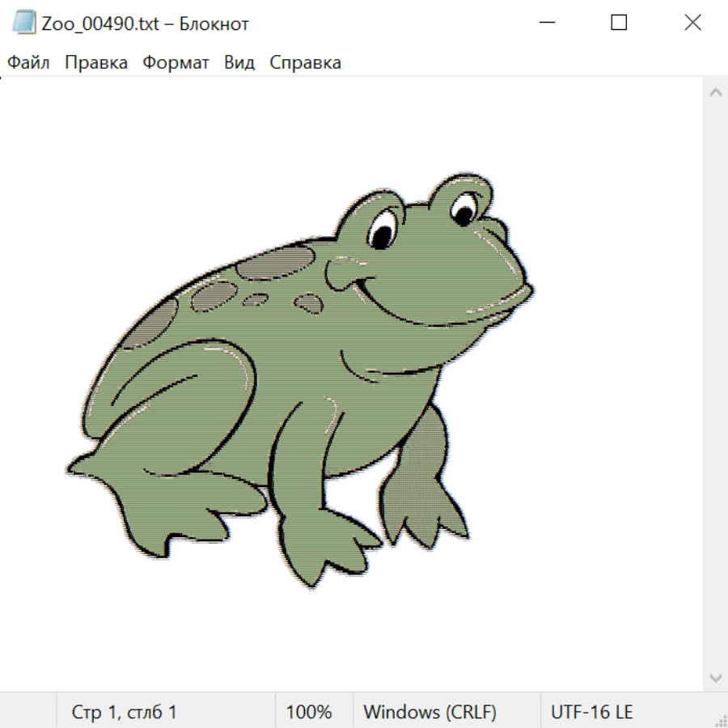Open the Формат menu
This screenshot has height=728, width=728.
click(x=176, y=63)
